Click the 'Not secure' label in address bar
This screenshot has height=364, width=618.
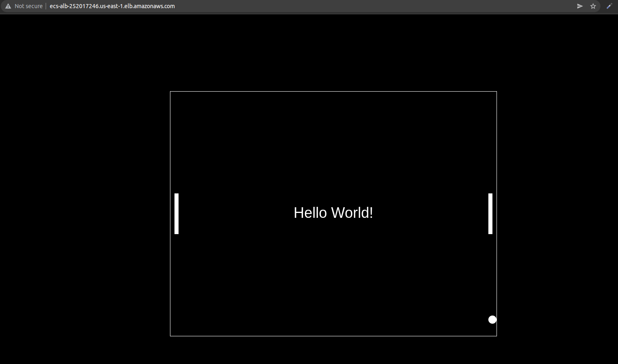coord(29,6)
